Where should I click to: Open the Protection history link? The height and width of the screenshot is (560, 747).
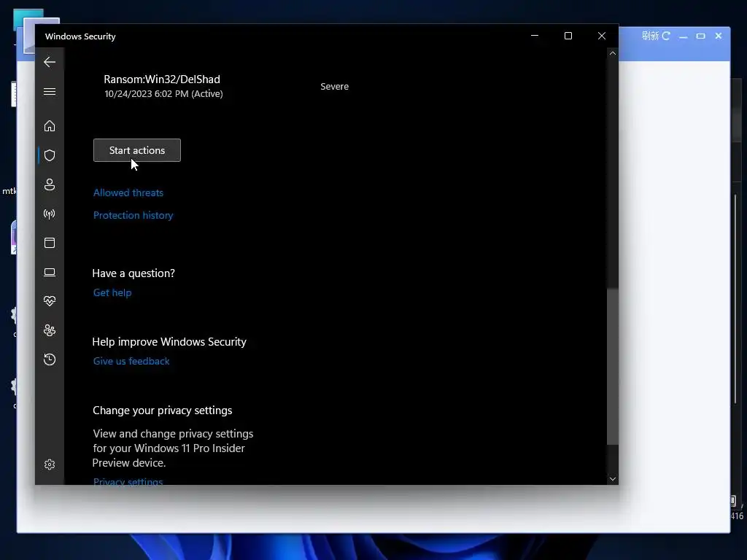click(x=133, y=215)
